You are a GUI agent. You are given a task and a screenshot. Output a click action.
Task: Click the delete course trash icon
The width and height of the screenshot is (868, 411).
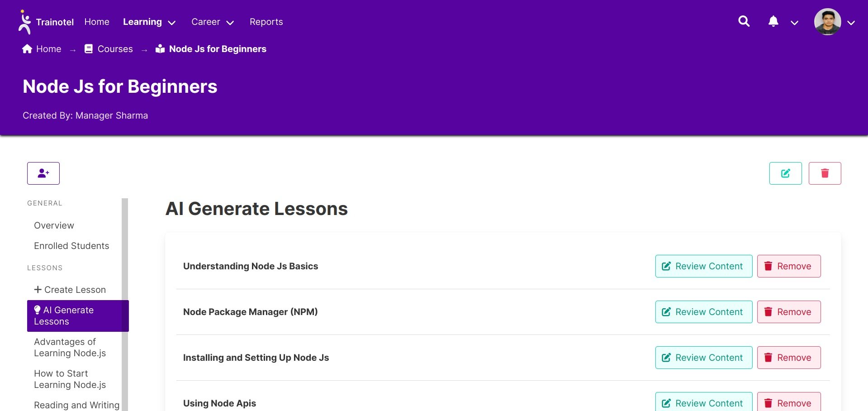825,173
